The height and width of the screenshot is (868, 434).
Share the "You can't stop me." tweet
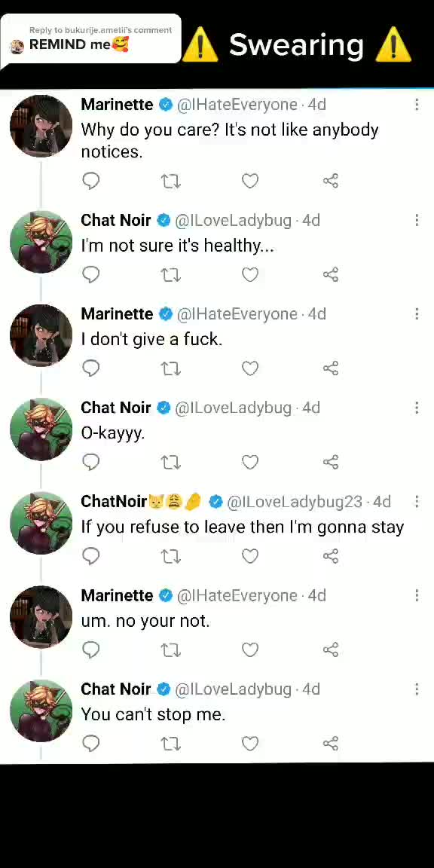click(x=331, y=744)
